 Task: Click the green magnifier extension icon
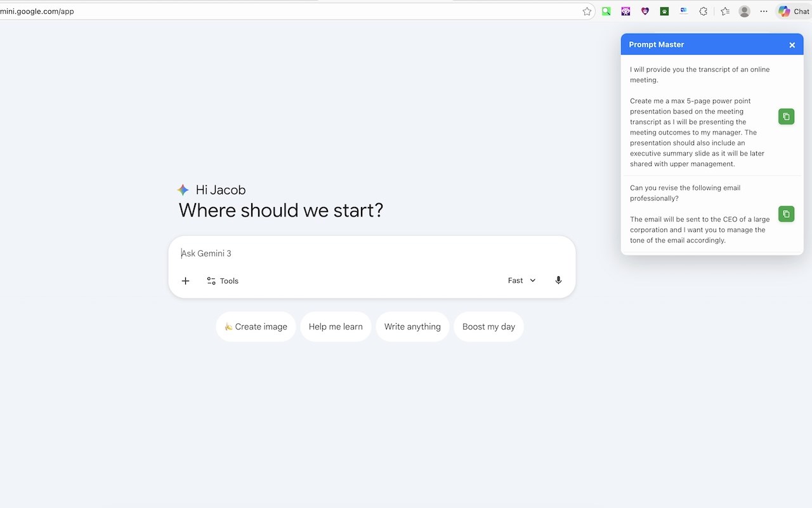(x=606, y=11)
